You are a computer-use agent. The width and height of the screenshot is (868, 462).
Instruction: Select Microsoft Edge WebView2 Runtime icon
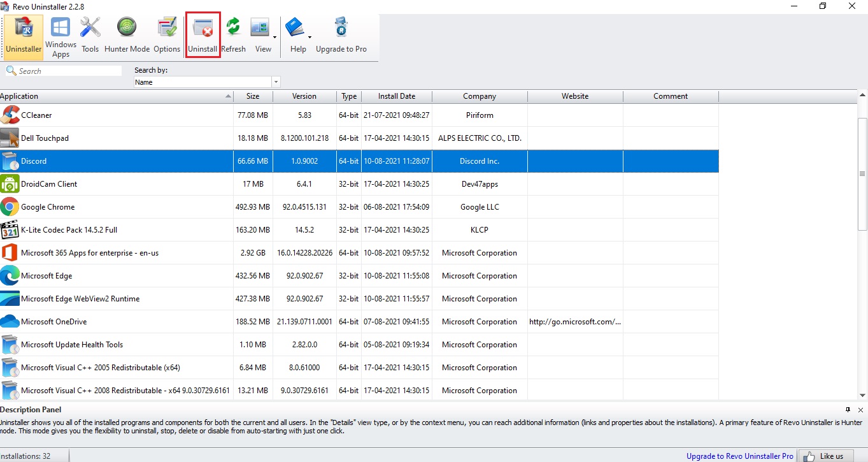click(x=10, y=299)
